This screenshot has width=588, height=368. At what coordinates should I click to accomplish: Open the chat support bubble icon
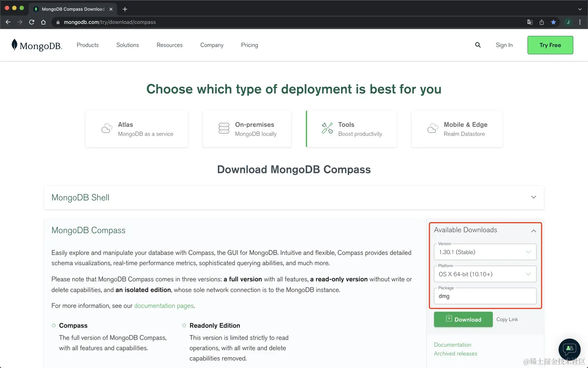pos(569,349)
